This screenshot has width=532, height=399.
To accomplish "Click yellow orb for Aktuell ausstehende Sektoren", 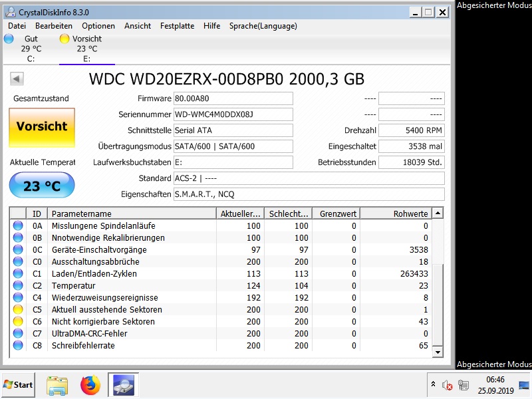I will coord(18,309).
